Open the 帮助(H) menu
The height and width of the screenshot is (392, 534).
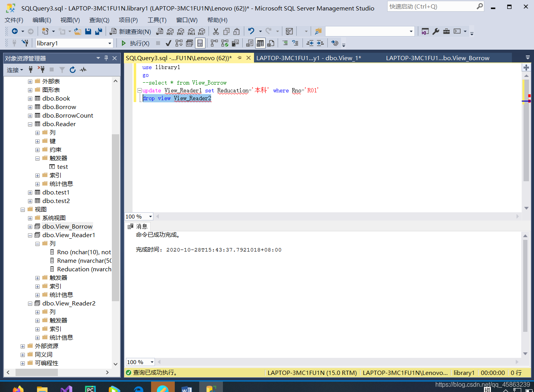217,20
